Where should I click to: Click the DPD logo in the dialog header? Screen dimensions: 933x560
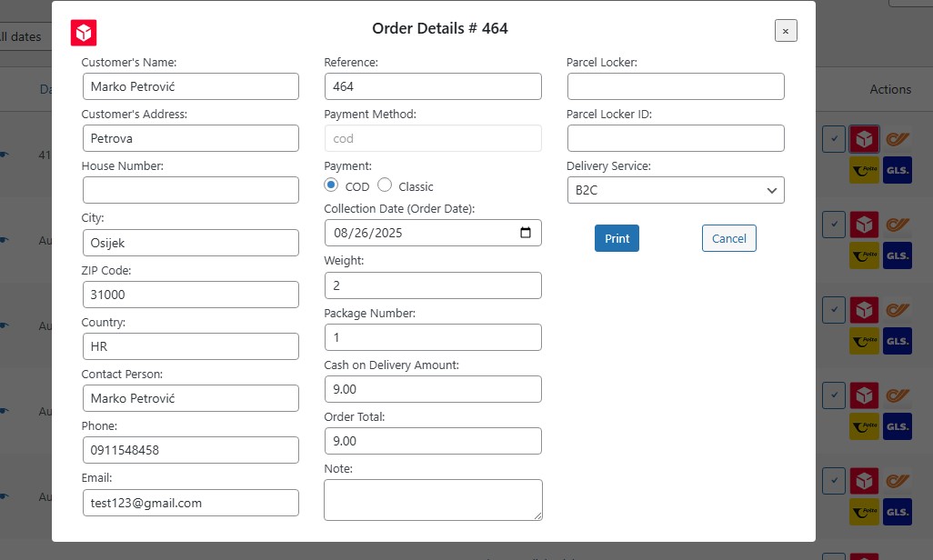click(84, 33)
